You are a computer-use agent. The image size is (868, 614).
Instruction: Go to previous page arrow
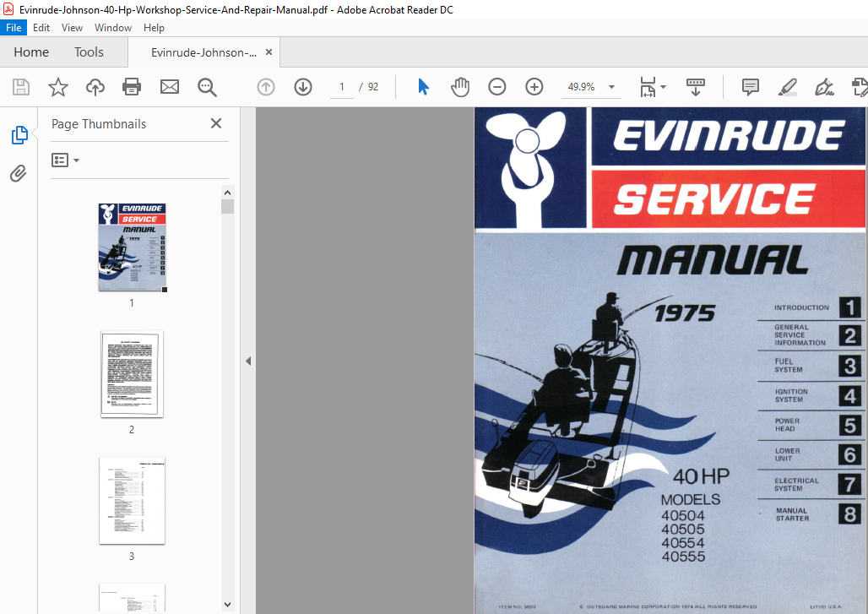(266, 87)
